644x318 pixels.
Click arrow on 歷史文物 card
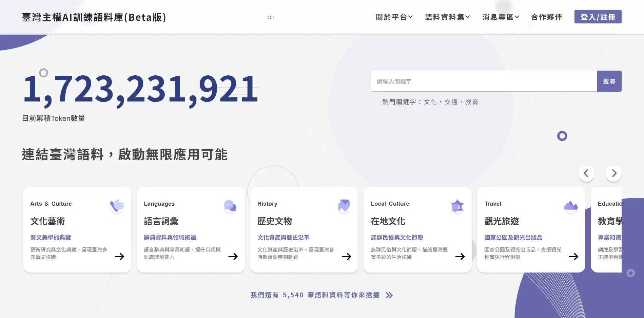click(x=347, y=257)
